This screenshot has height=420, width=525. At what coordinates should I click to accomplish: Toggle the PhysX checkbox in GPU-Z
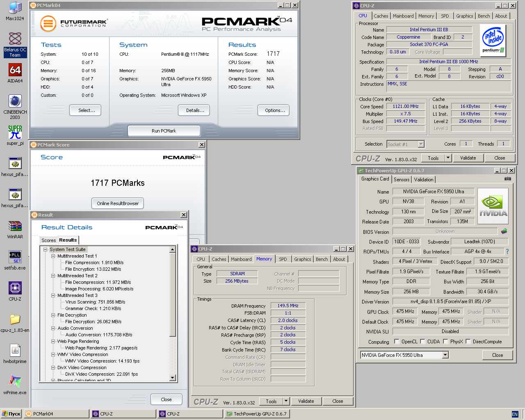[445, 341]
